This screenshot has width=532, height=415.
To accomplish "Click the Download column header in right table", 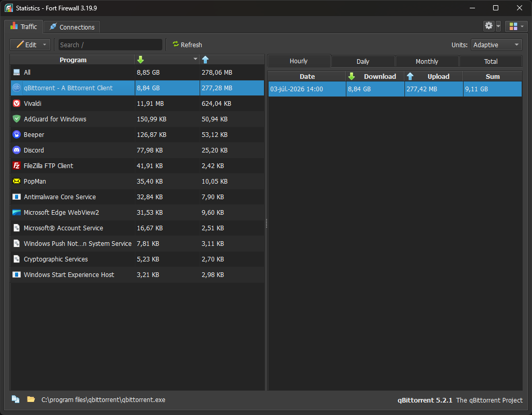I will [375, 76].
